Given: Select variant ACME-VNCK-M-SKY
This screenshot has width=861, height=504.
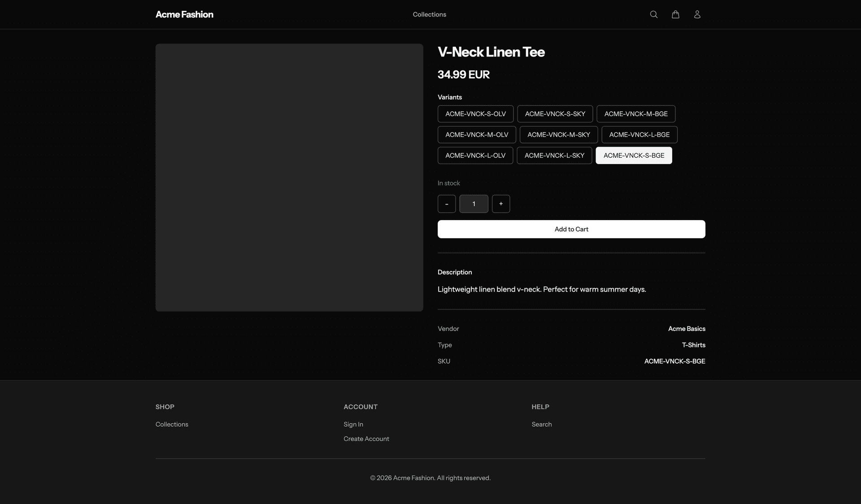Looking at the screenshot, I should coord(559,135).
